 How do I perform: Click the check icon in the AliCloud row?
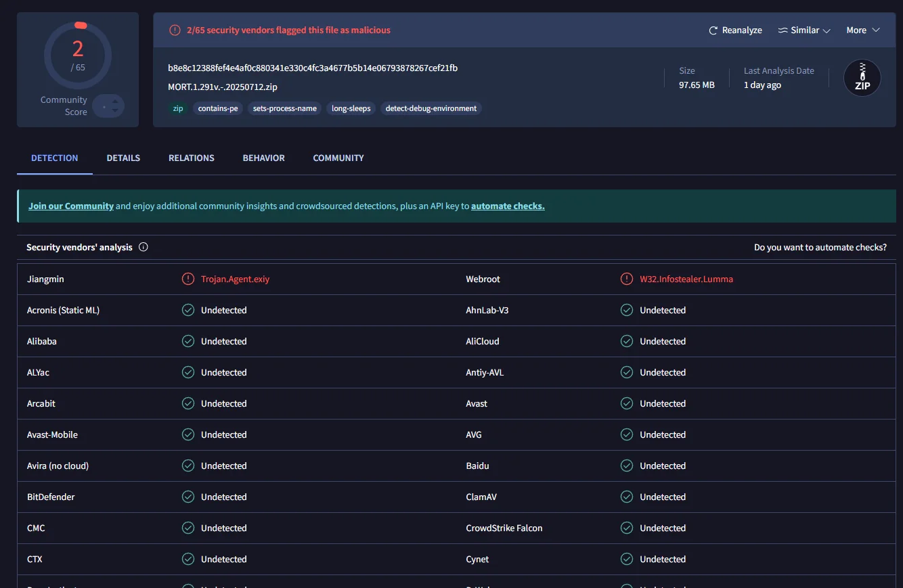tap(627, 341)
